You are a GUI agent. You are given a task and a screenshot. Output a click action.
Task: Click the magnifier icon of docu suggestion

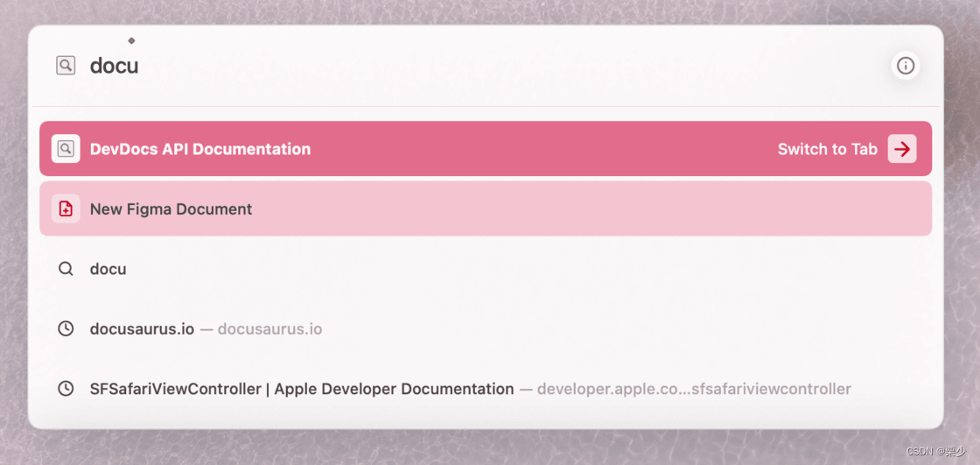66,269
